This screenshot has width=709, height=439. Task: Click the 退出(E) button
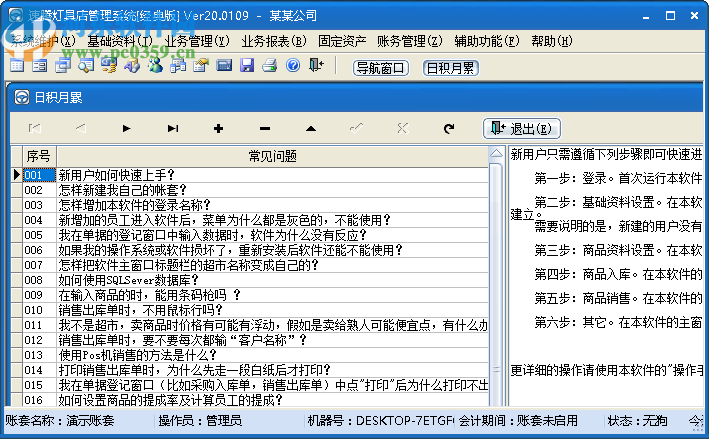(x=522, y=128)
